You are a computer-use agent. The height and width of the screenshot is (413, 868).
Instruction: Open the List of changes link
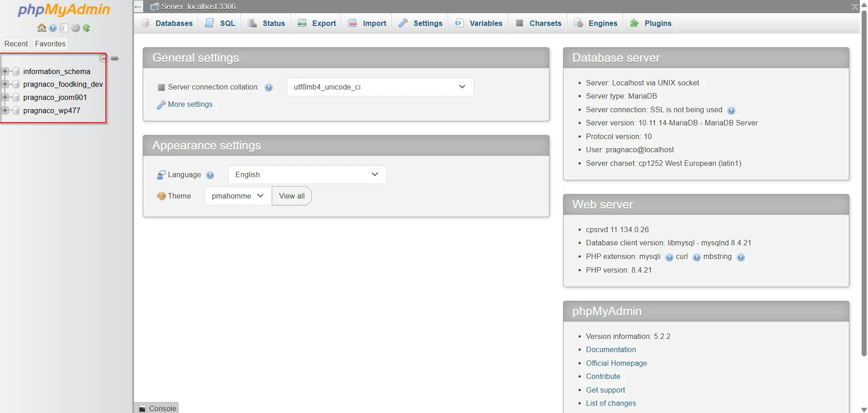(611, 403)
